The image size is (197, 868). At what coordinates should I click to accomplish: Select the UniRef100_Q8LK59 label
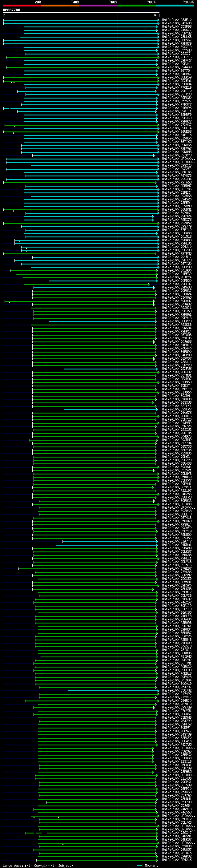point(176,78)
